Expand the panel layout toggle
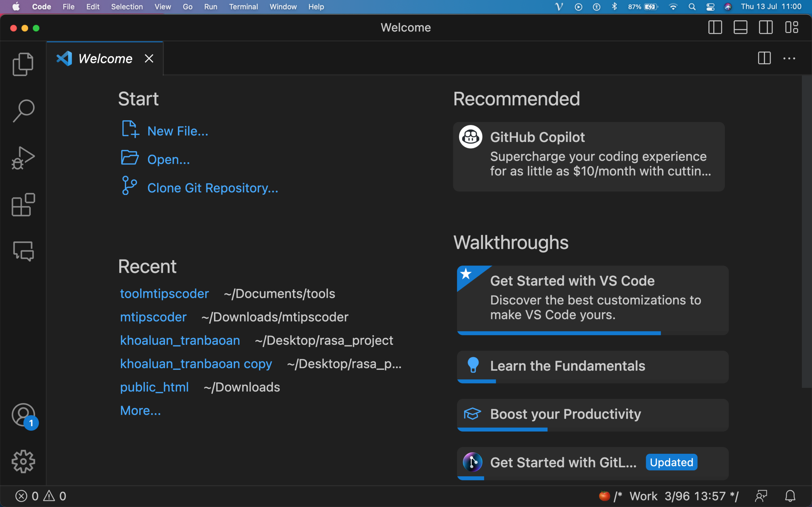The width and height of the screenshot is (812, 507). [740, 28]
